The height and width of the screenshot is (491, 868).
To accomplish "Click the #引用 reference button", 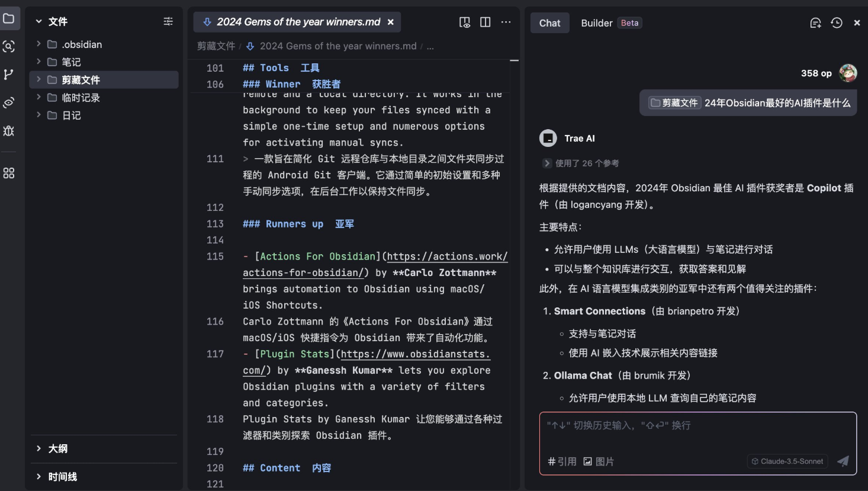I will click(562, 461).
